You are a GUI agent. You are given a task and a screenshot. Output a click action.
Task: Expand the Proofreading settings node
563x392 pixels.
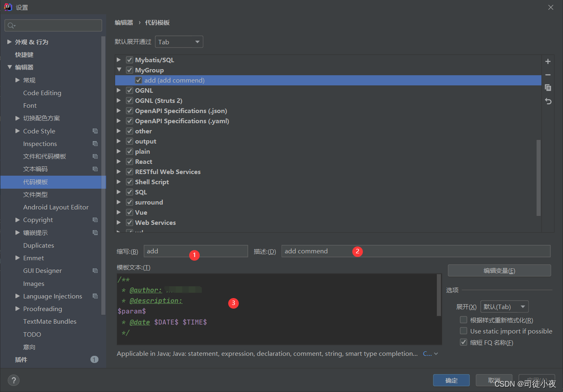click(17, 309)
